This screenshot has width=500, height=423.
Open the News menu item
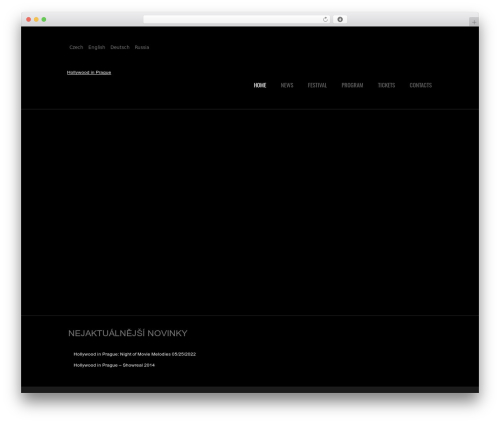pyautogui.click(x=287, y=85)
